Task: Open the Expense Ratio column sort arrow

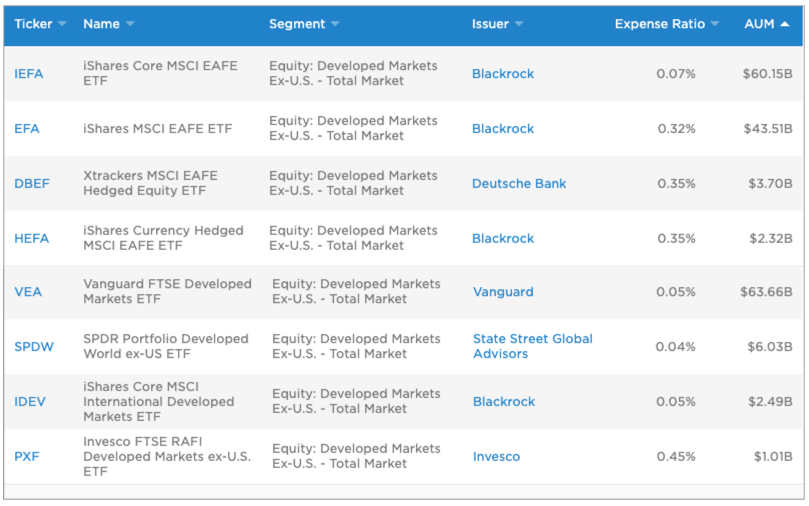Action: [x=715, y=24]
